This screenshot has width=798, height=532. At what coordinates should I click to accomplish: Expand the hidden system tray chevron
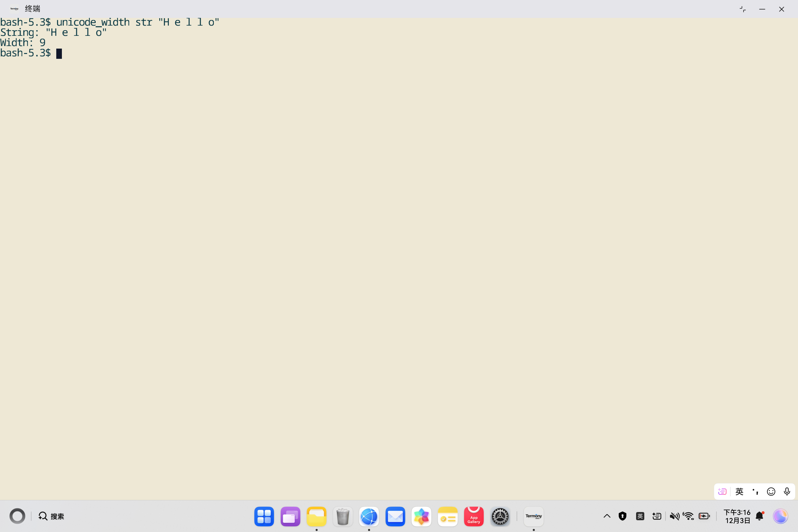pos(607,516)
